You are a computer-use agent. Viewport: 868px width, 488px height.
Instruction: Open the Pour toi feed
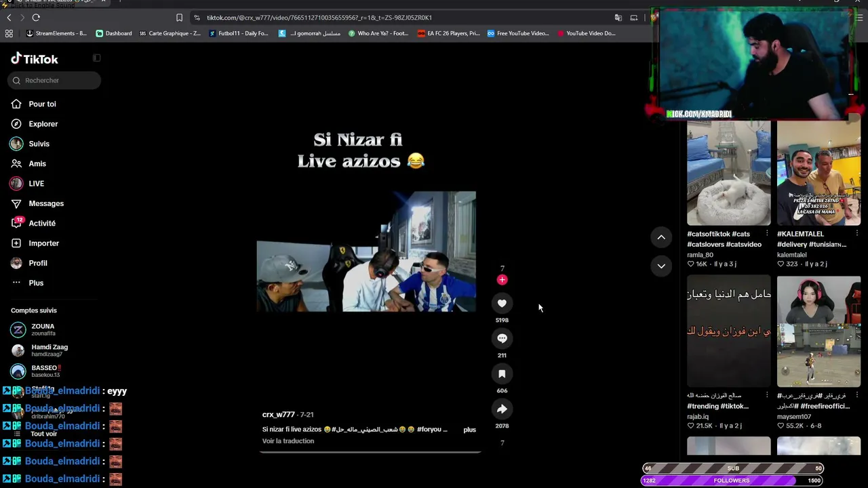click(42, 104)
